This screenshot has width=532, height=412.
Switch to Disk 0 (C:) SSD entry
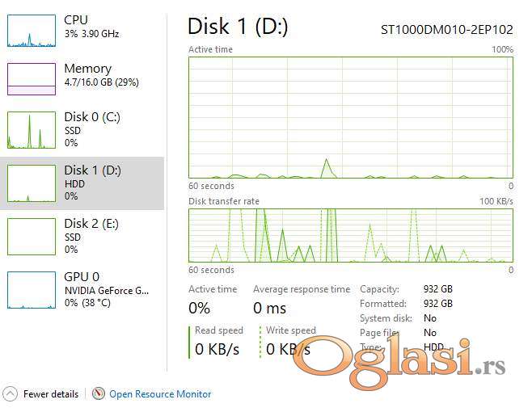(91, 129)
